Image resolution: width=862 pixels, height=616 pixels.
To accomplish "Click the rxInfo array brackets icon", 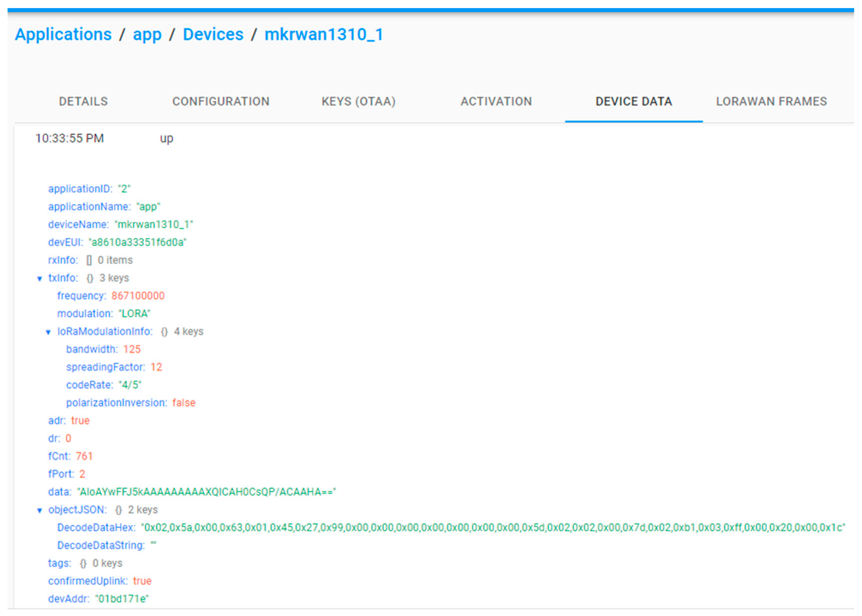I will pos(89,260).
